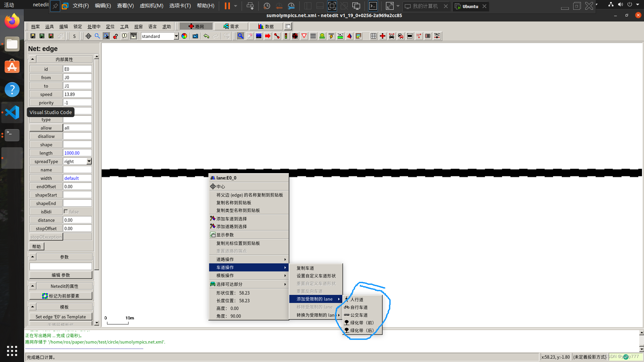Activate traffic light mode icon
The image size is (644, 362).
[x=286, y=36]
